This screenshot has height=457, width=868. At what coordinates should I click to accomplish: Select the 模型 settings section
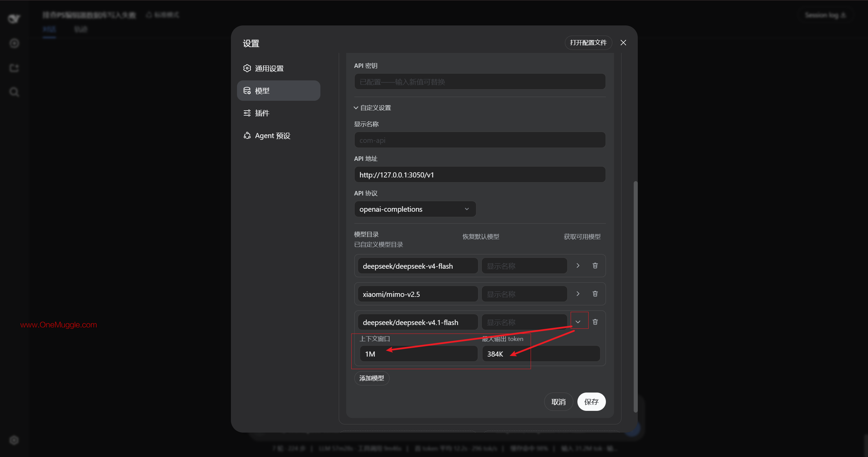[x=278, y=91]
